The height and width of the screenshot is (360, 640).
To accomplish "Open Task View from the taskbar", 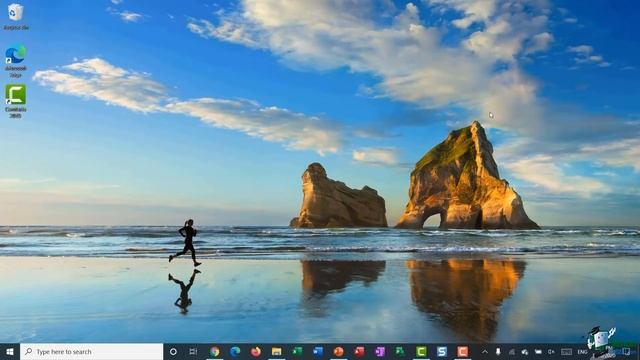I will pos(193,351).
